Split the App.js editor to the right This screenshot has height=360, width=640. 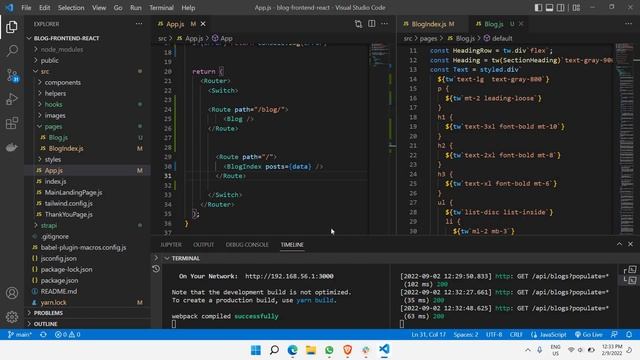371,24
